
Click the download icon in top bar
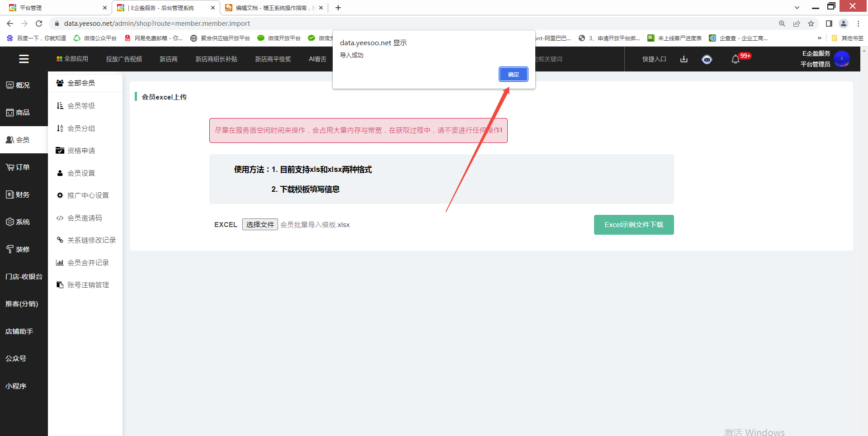tap(684, 59)
